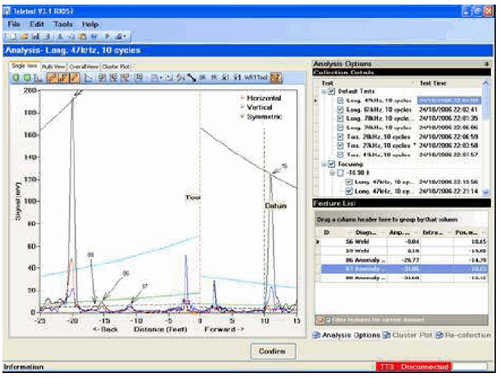Screen dimensions: 500x378
Task: Click the Help question mark toolbar icon
Action: coord(107,37)
